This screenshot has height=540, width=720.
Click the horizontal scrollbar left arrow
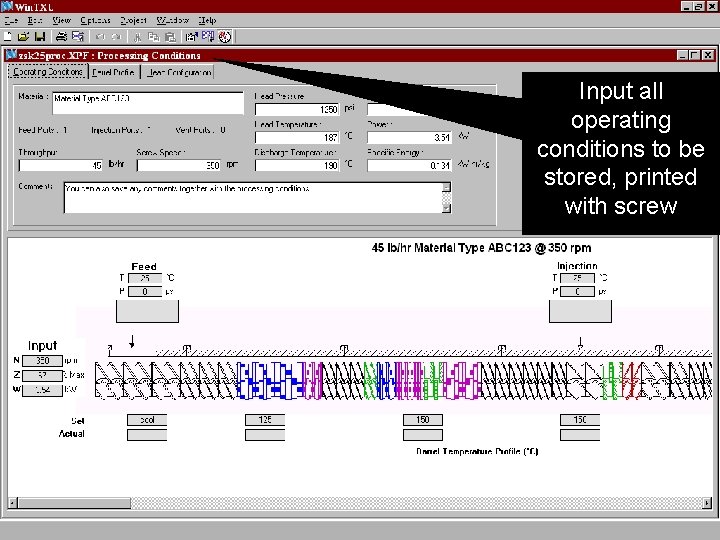click(x=13, y=503)
